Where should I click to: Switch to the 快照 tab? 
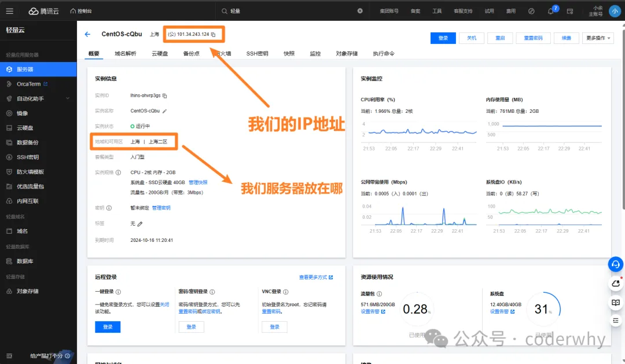point(289,53)
